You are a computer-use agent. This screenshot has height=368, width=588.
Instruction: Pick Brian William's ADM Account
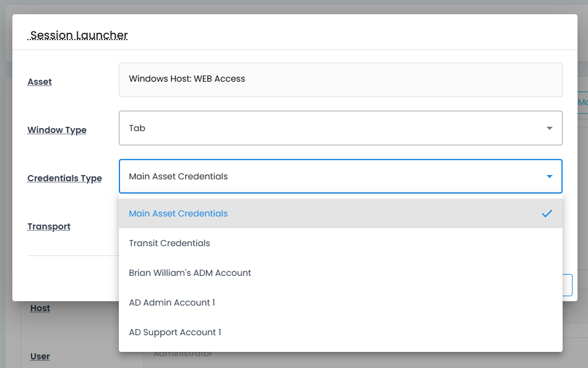point(190,273)
